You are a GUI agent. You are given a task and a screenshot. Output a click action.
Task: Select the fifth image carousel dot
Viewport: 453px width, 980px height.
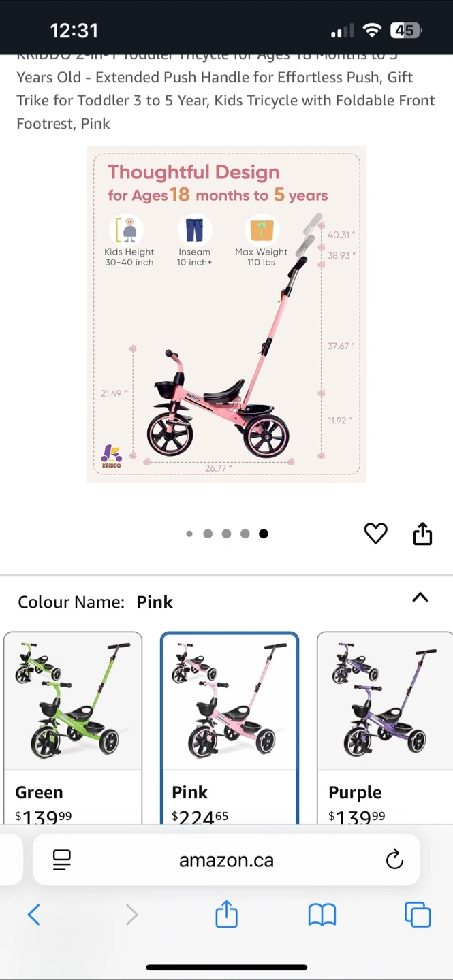coord(264,534)
